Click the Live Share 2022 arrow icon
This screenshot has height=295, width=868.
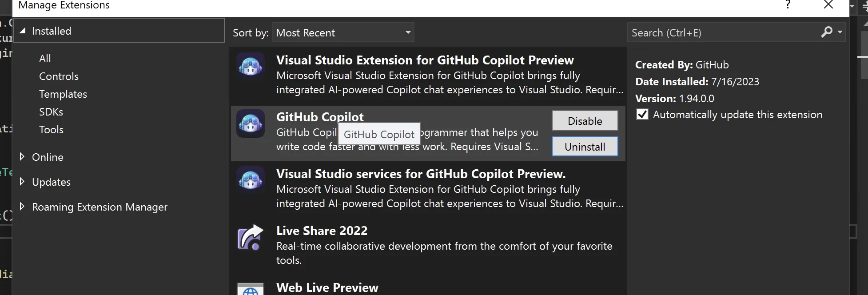pos(251,237)
